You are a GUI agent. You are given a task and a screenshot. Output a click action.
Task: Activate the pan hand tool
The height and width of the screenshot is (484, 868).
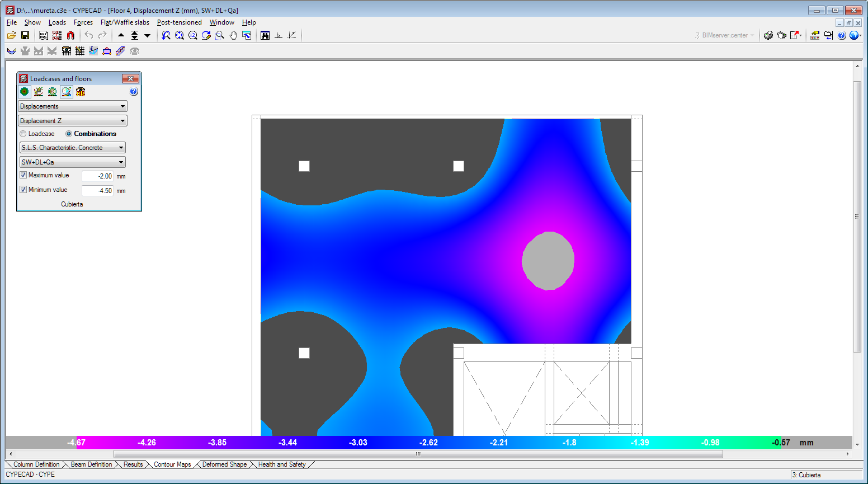pyautogui.click(x=233, y=35)
